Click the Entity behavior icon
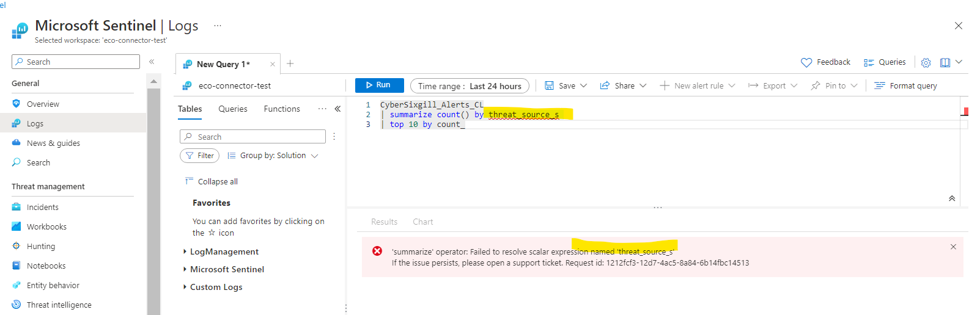The height and width of the screenshot is (315, 980). coord(17,285)
